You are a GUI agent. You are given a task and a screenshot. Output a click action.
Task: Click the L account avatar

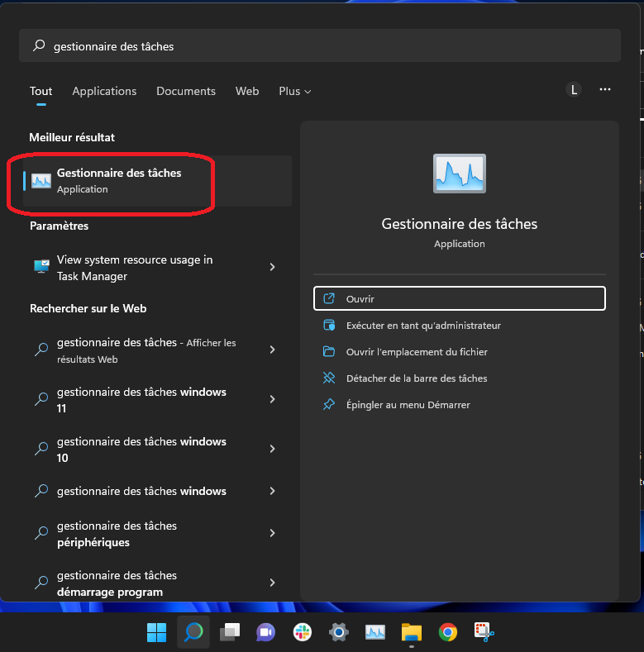(574, 89)
